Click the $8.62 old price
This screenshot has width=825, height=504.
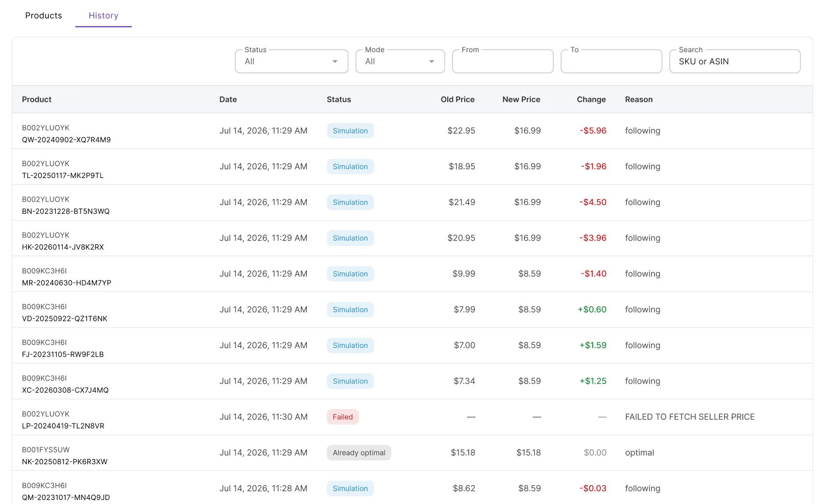coord(464,488)
